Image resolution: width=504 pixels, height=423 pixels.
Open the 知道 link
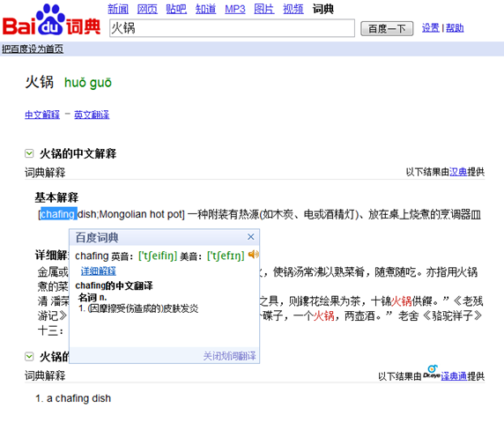point(205,9)
